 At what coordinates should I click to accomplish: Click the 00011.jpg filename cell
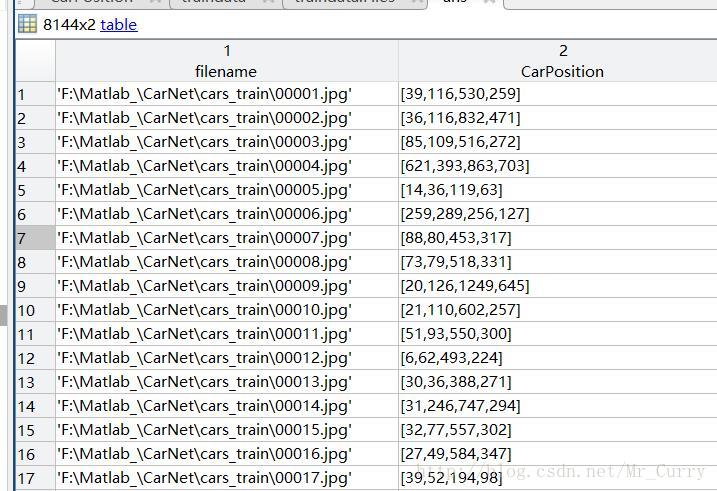(x=227, y=334)
